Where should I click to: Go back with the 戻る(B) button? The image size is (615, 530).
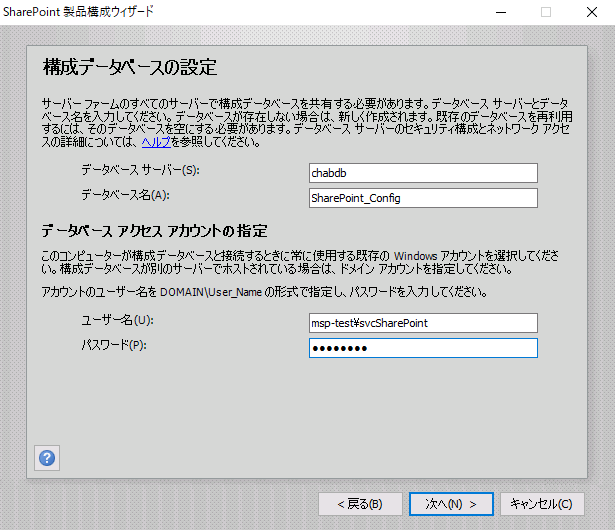click(x=360, y=504)
